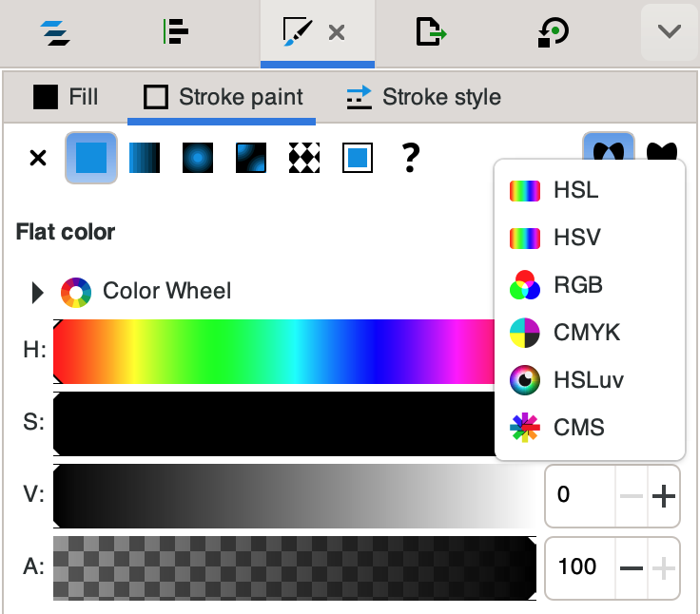Select No paint X option
Viewport: 700px width, 614px height.
(38, 158)
